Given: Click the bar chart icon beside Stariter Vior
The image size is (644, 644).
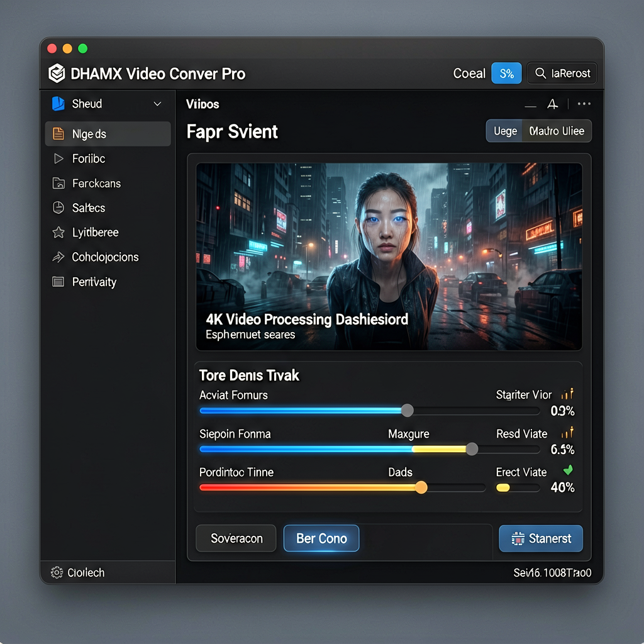Looking at the screenshot, I should pyautogui.click(x=567, y=394).
